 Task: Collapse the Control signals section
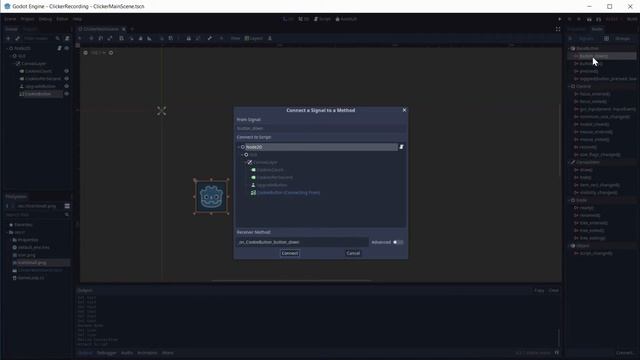pos(570,87)
